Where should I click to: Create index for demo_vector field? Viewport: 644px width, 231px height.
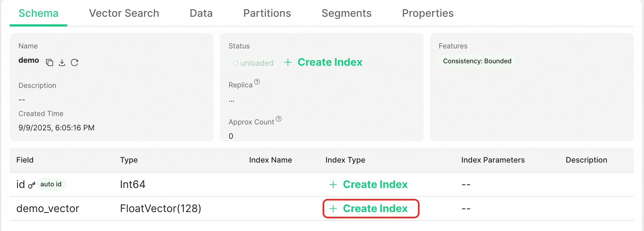coord(371,209)
